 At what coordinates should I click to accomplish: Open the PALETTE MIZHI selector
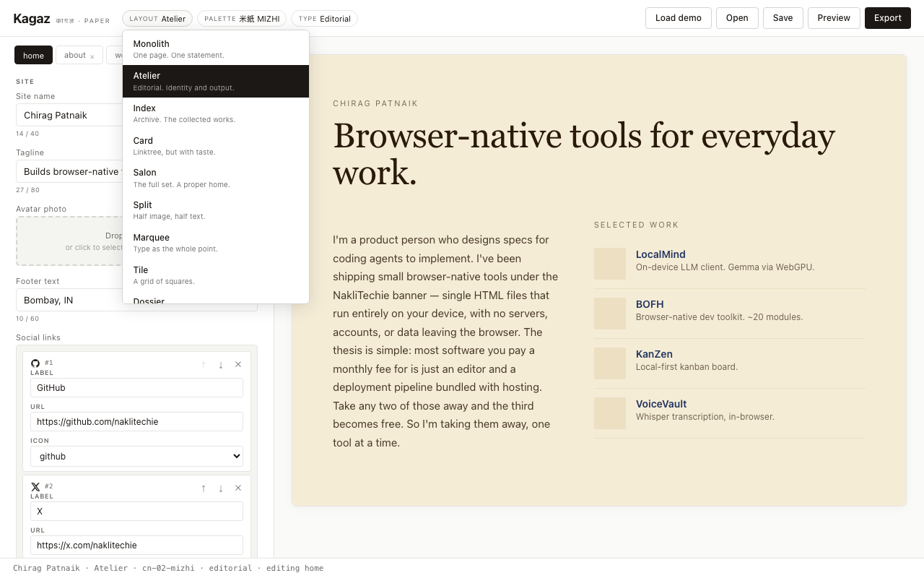click(241, 18)
